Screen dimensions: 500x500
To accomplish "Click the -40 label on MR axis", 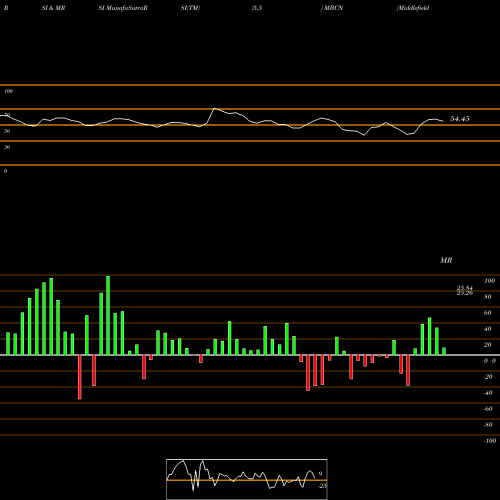I will click(488, 393).
